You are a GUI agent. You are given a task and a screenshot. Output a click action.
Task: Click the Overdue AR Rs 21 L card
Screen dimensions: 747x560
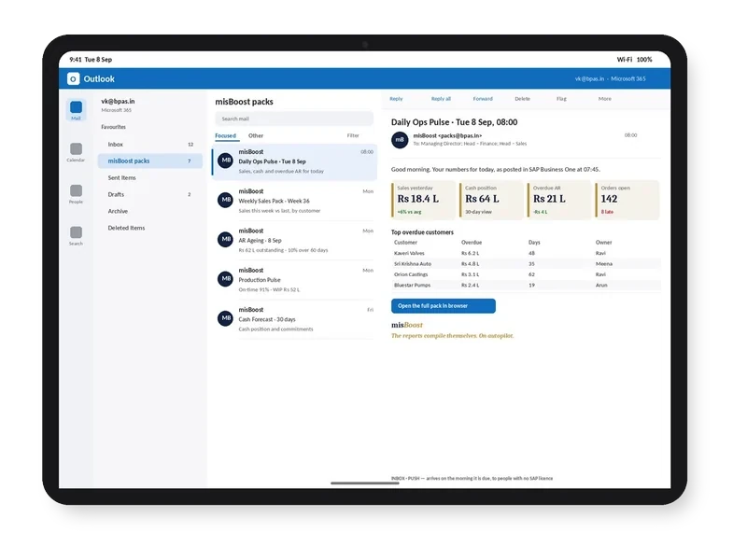[558, 200]
